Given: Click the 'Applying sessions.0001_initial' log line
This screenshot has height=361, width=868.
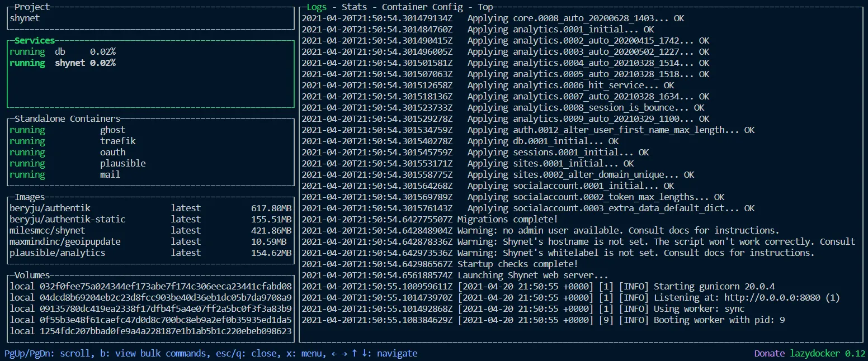Looking at the screenshot, I should [475, 152].
